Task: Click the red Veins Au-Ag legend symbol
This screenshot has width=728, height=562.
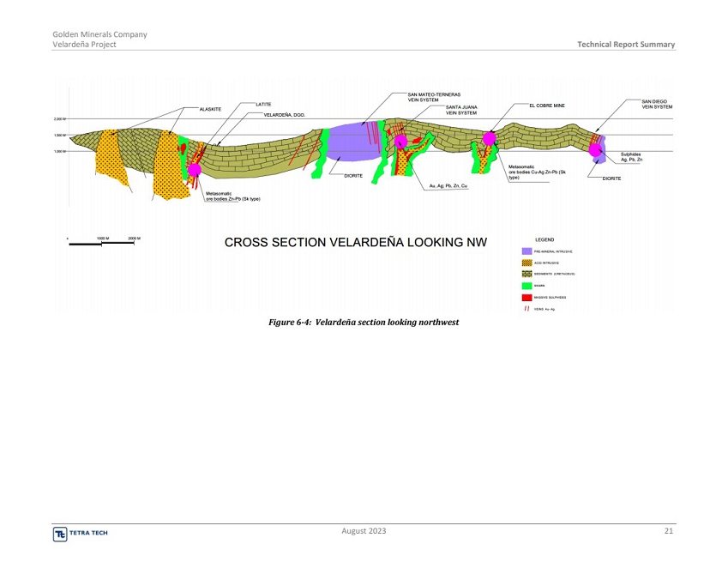Action: tap(526, 309)
